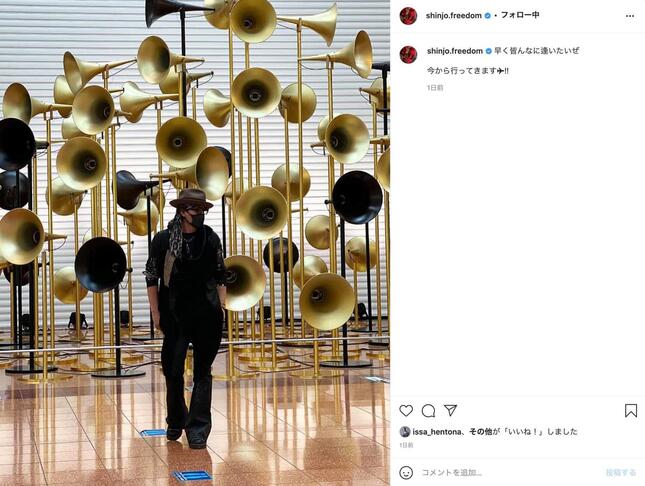Open the shinjo.freedom username link in the header
This screenshot has height=486, width=645.
(x=454, y=16)
